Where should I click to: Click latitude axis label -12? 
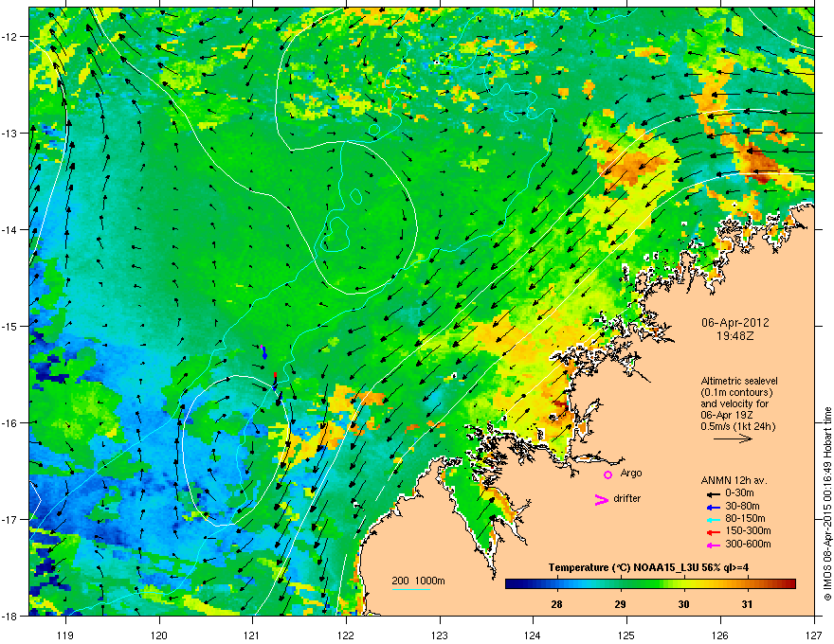[x=9, y=37]
